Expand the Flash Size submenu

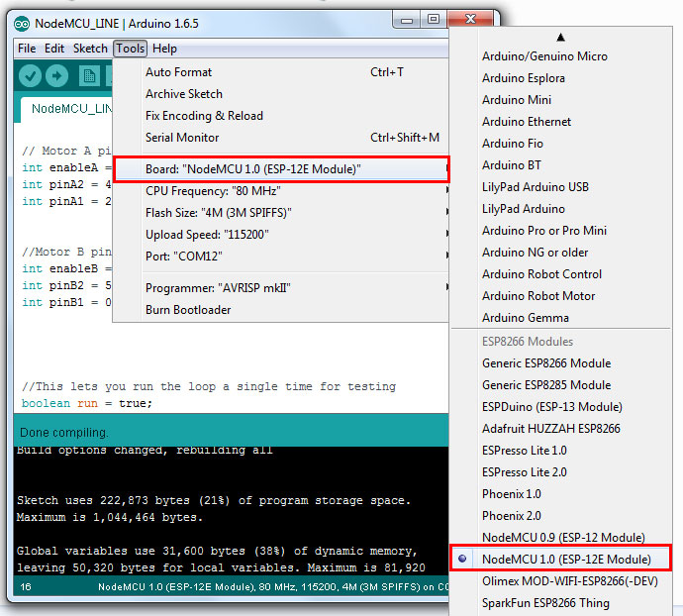click(x=281, y=212)
